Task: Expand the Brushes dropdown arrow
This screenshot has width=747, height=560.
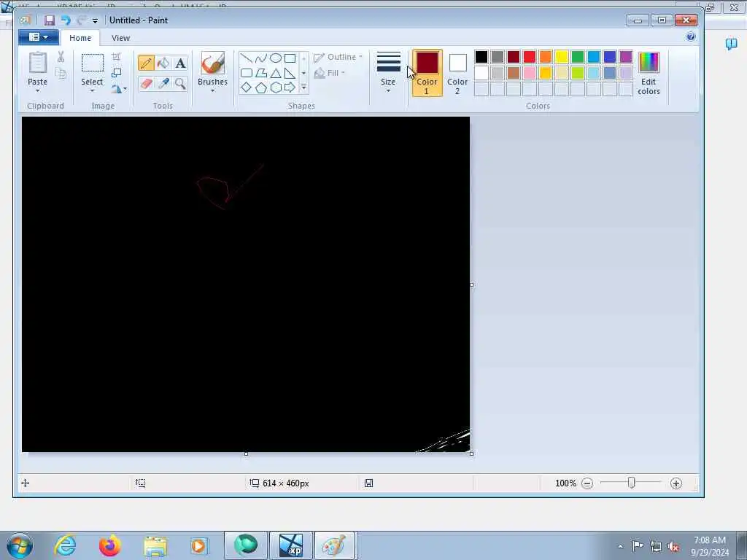Action: (x=212, y=90)
